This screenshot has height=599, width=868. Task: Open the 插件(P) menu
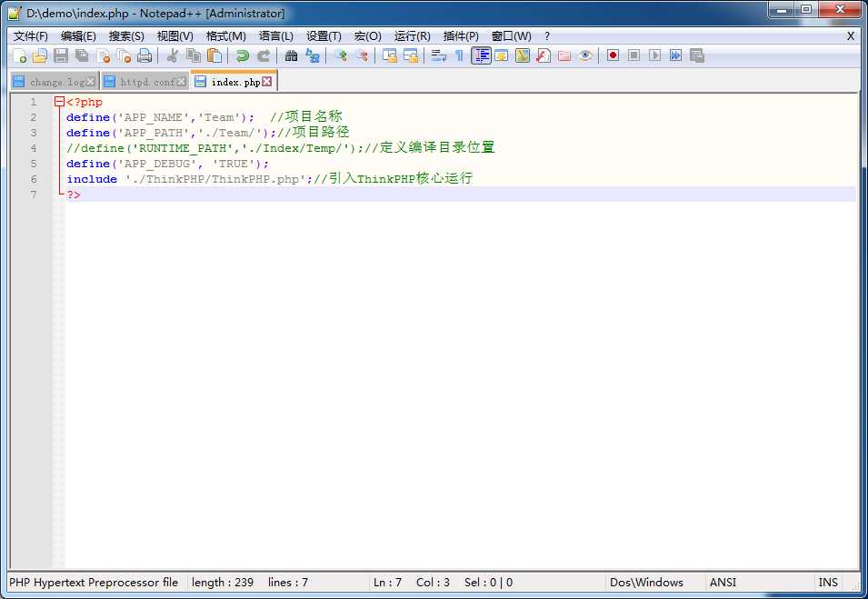coord(461,36)
